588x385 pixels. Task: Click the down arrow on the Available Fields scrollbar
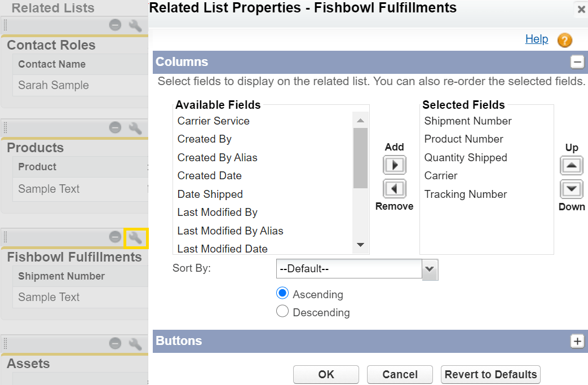point(360,245)
